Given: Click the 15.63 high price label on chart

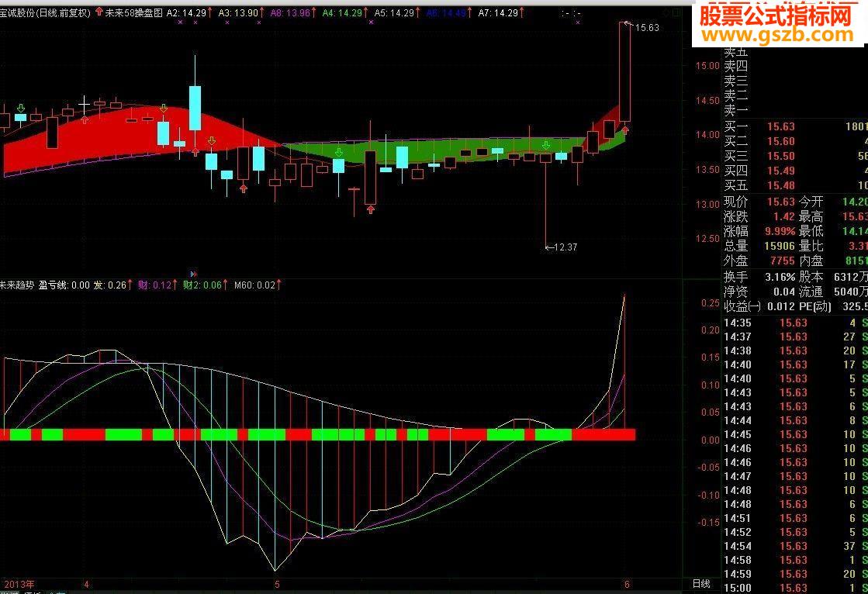Looking at the screenshot, I should [647, 28].
